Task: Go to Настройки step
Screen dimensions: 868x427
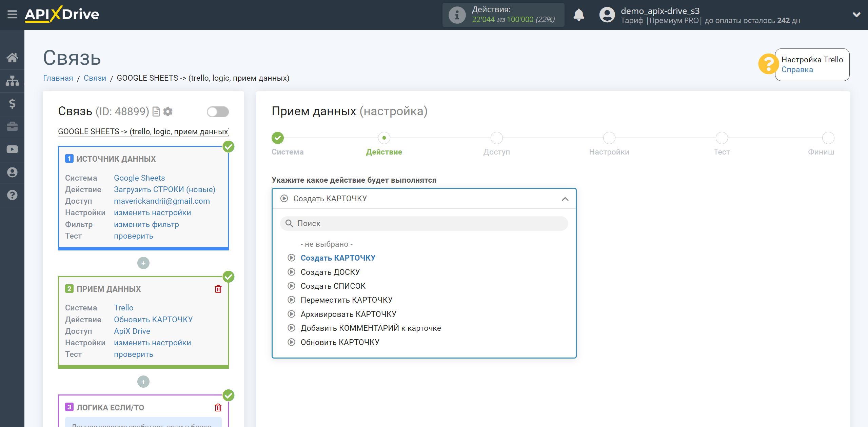Action: [x=609, y=138]
